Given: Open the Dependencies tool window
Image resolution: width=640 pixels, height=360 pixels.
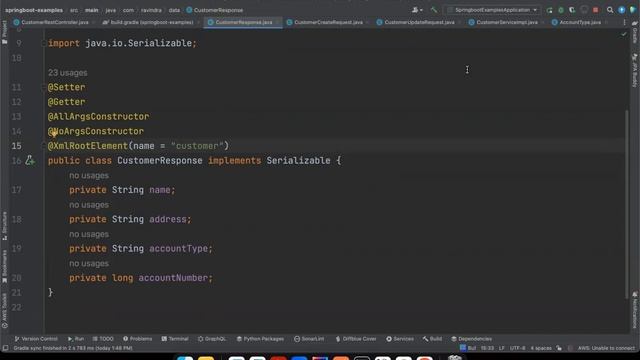Looking at the screenshot, I should pos(471,339).
